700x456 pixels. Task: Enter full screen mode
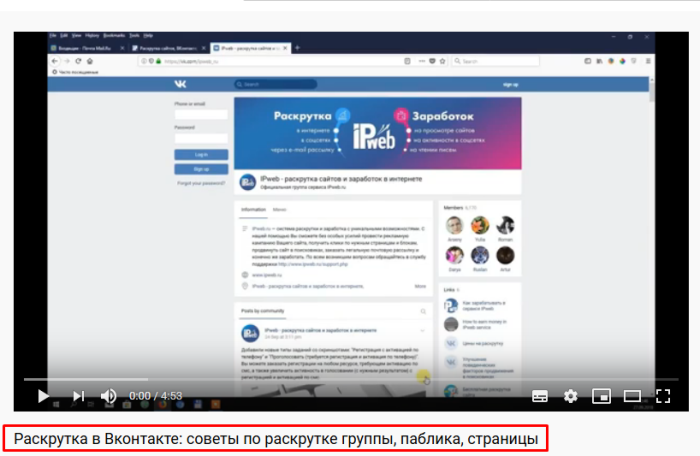coord(662,396)
